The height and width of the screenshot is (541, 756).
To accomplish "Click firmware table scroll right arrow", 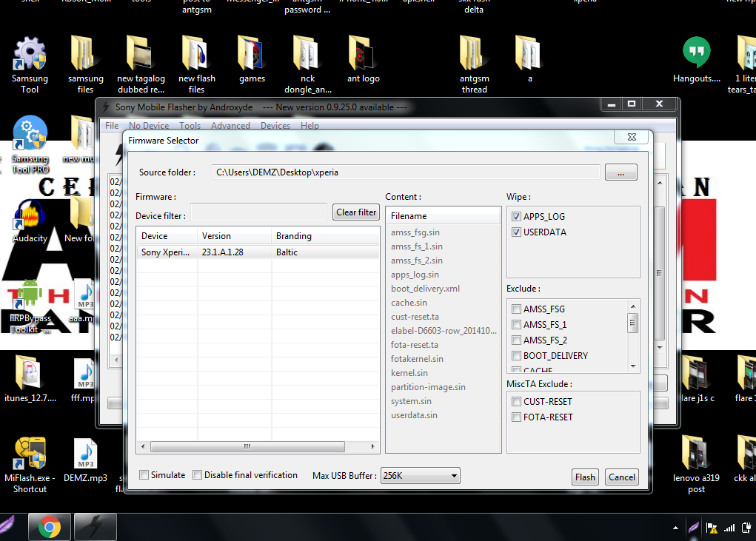I will (x=372, y=446).
